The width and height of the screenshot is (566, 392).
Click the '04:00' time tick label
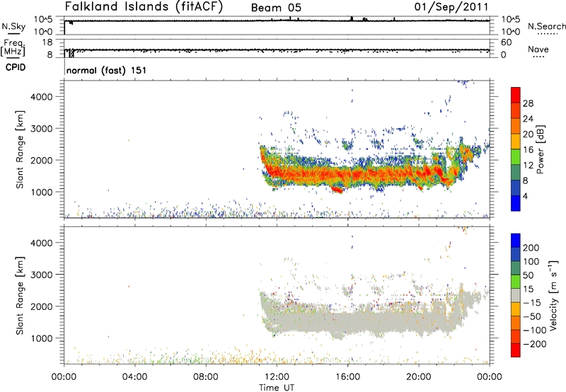135,377
